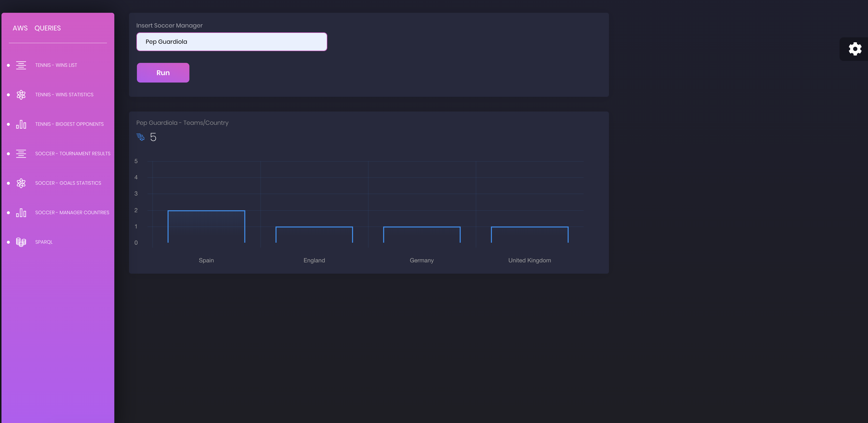868x423 pixels.
Task: Go to SOCCER - GOALS STATISTICS page
Action: [x=68, y=183]
